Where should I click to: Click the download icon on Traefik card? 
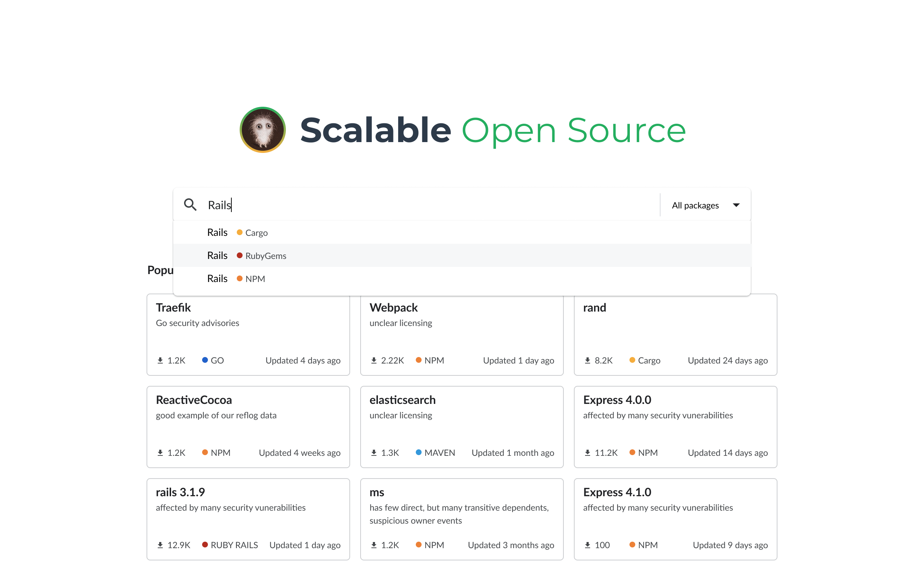[x=160, y=360]
